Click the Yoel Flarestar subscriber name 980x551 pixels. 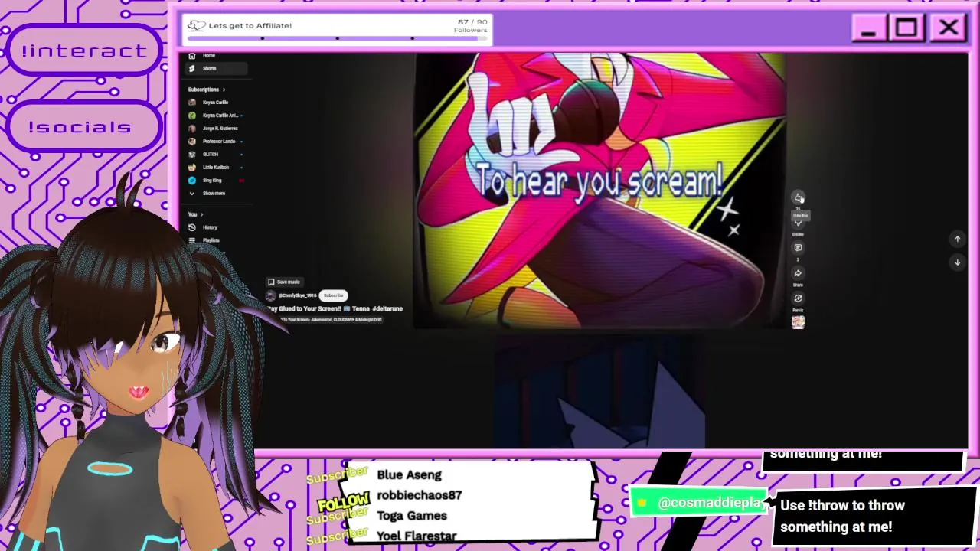coord(416,536)
